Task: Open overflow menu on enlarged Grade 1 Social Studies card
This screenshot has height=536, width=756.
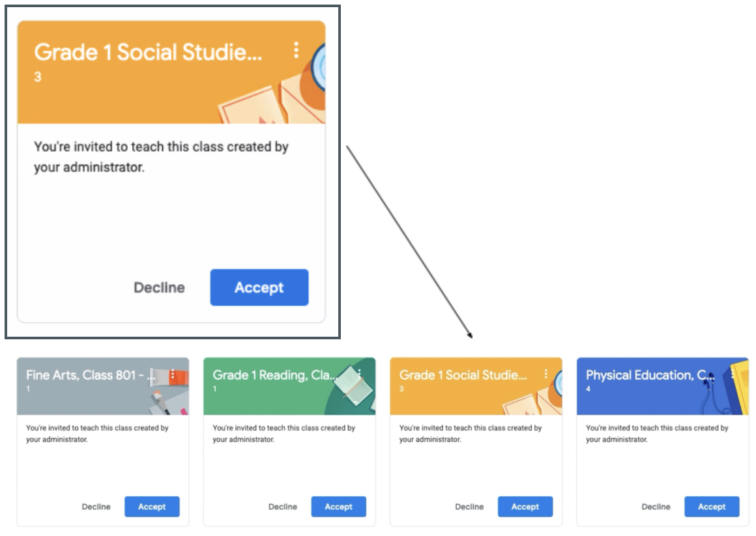Action: 298,50
